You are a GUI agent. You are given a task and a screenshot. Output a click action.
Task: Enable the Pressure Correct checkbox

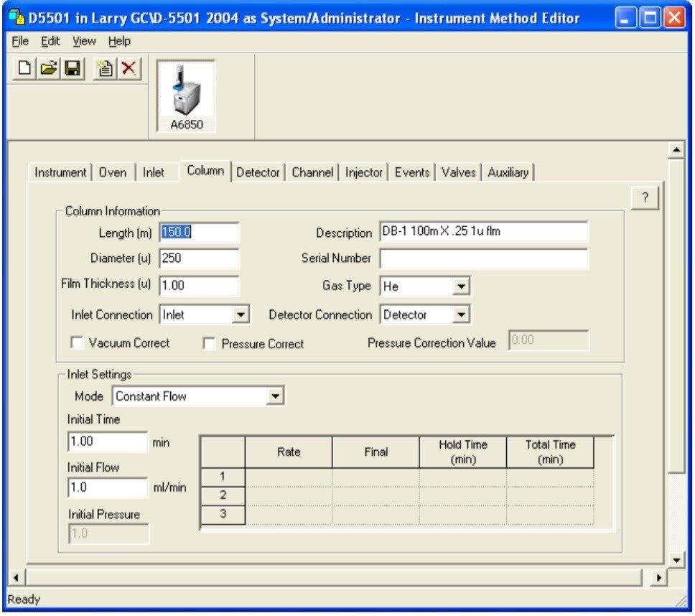209,343
